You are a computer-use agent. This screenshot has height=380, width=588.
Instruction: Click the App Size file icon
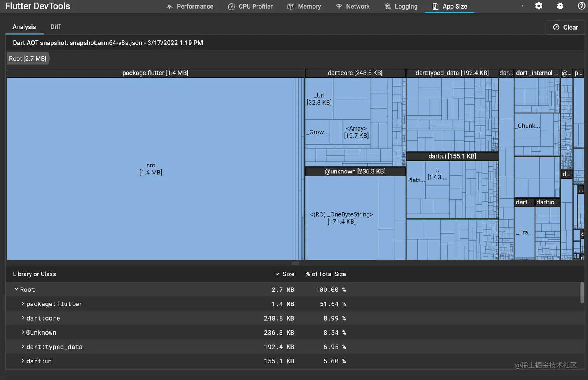coord(436,7)
